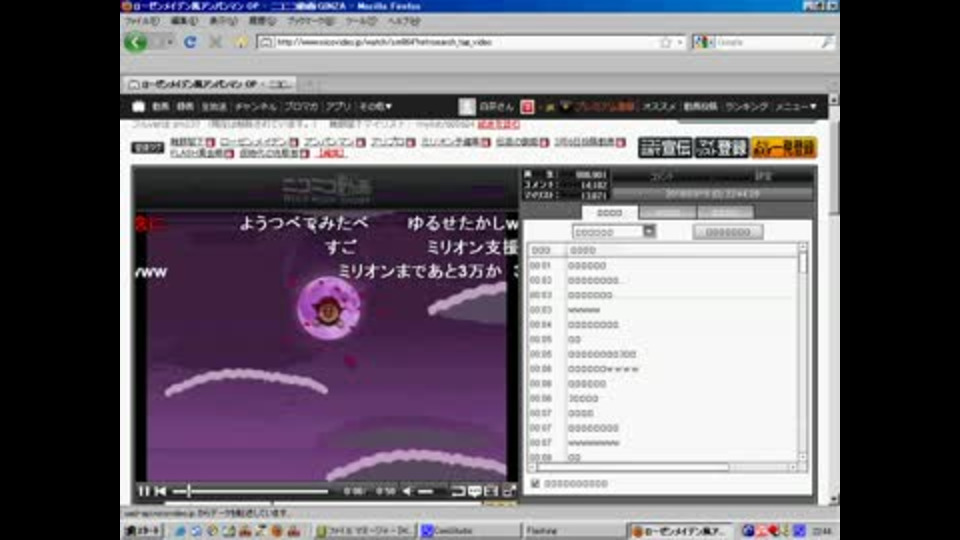Select the 00:08 comment row
Screen dimensions: 960x540
click(x=664, y=457)
